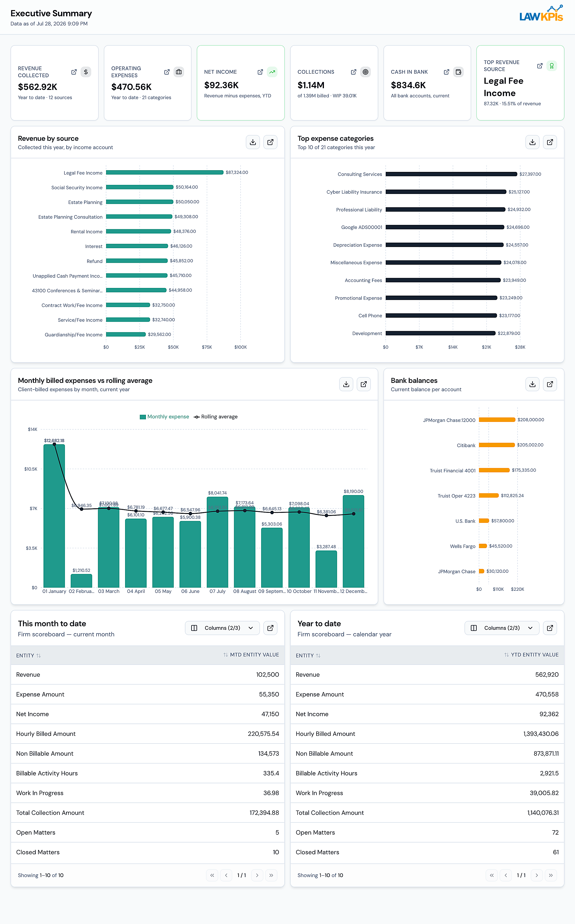
Task: Click the wallet icon on Cash in Bank card
Action: pyautogui.click(x=459, y=72)
